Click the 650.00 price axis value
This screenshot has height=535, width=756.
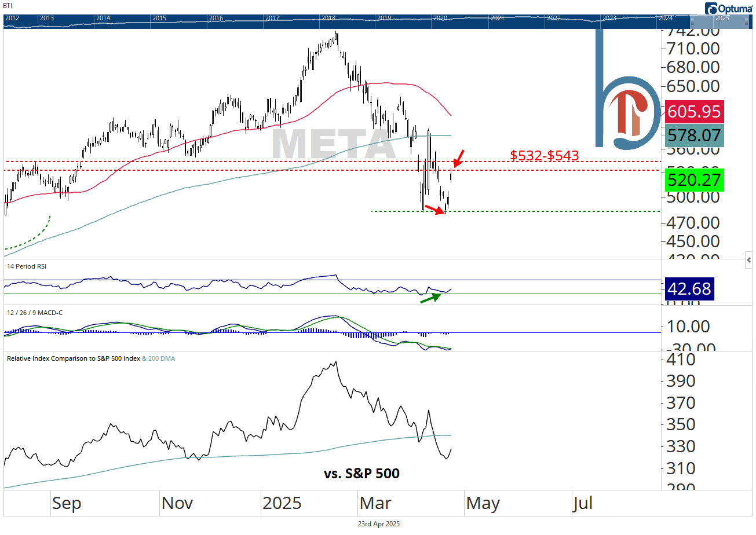[693, 86]
